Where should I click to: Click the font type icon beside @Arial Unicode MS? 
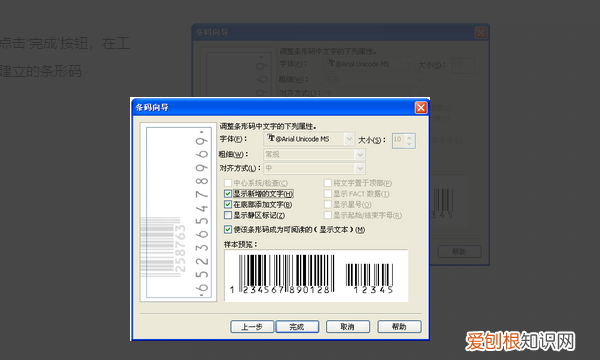click(271, 138)
